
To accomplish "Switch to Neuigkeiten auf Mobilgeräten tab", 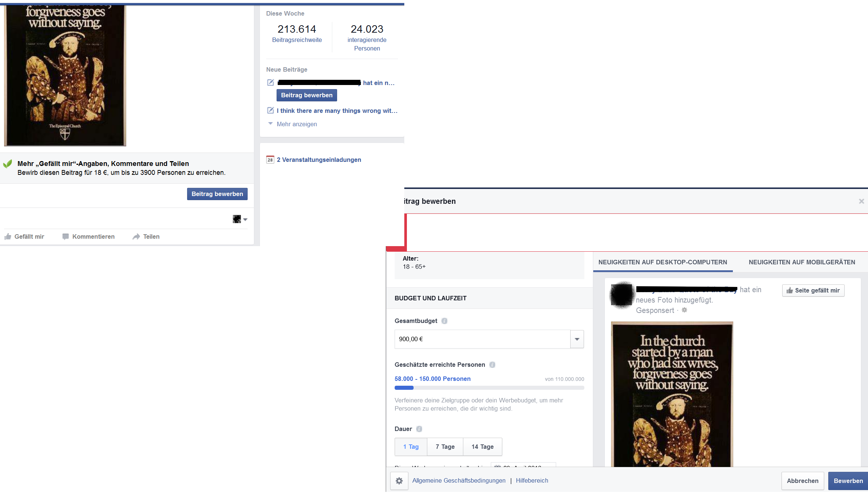I will (802, 262).
